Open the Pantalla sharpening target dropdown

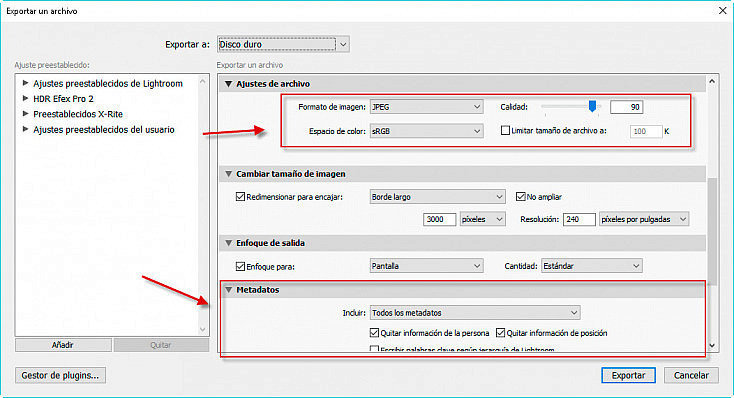click(426, 266)
